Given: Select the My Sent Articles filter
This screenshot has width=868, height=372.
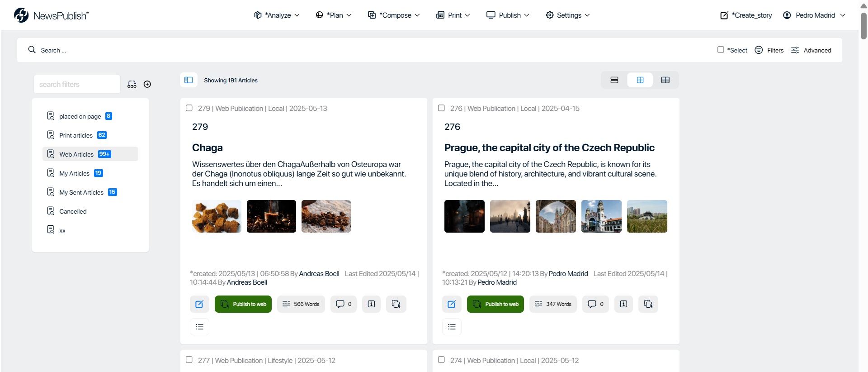Looking at the screenshot, I should (90, 192).
